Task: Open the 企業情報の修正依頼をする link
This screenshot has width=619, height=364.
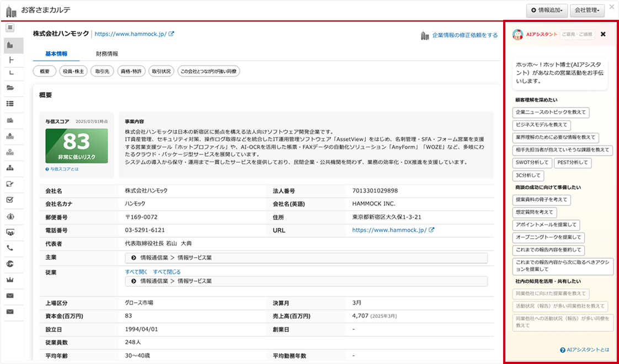Action: [465, 35]
